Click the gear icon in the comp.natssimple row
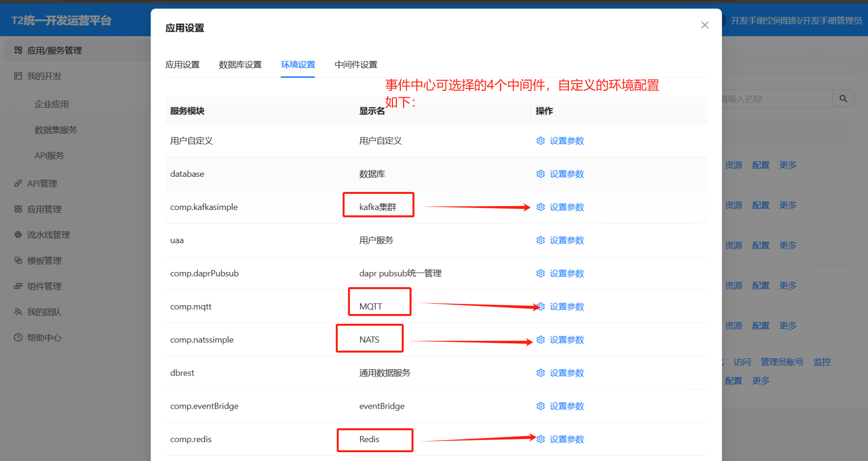The height and width of the screenshot is (461, 868). tap(541, 340)
